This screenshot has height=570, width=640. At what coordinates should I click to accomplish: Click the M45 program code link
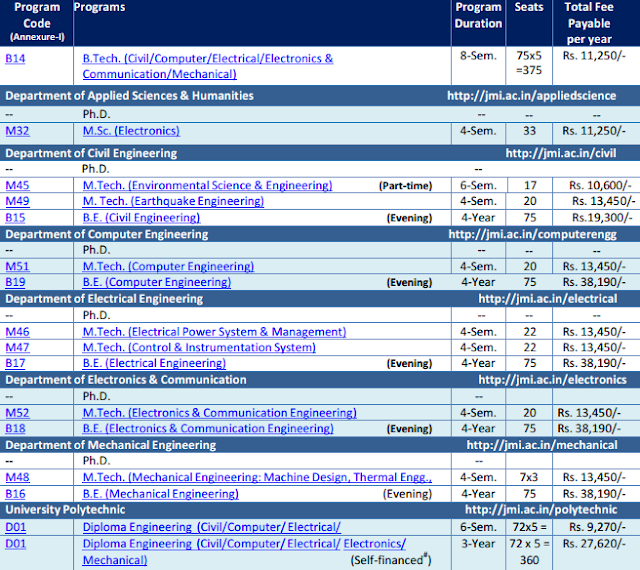click(17, 185)
